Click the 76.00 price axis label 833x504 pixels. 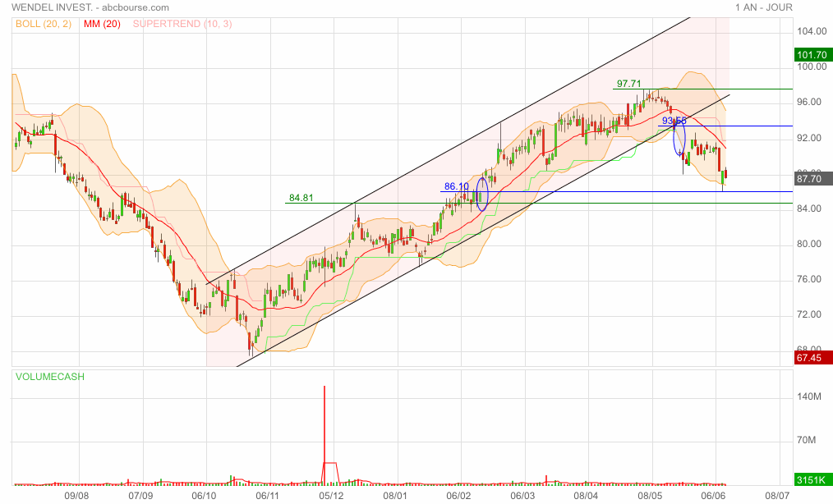coord(809,279)
